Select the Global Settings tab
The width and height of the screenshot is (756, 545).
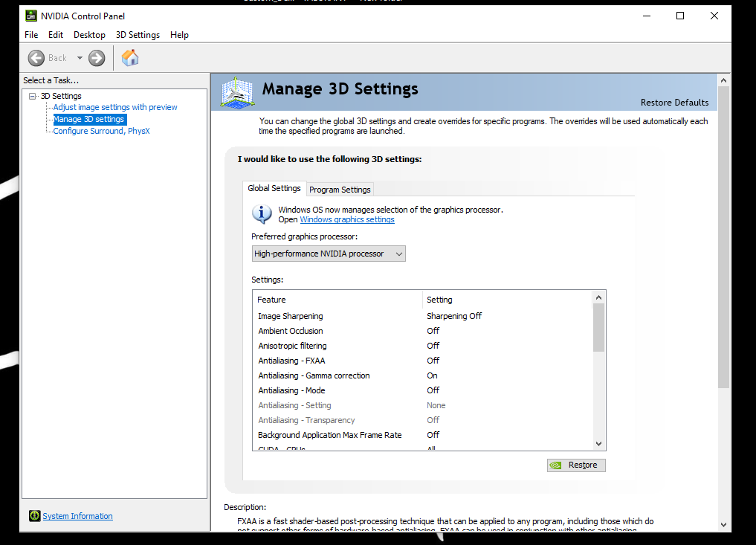pyautogui.click(x=274, y=188)
